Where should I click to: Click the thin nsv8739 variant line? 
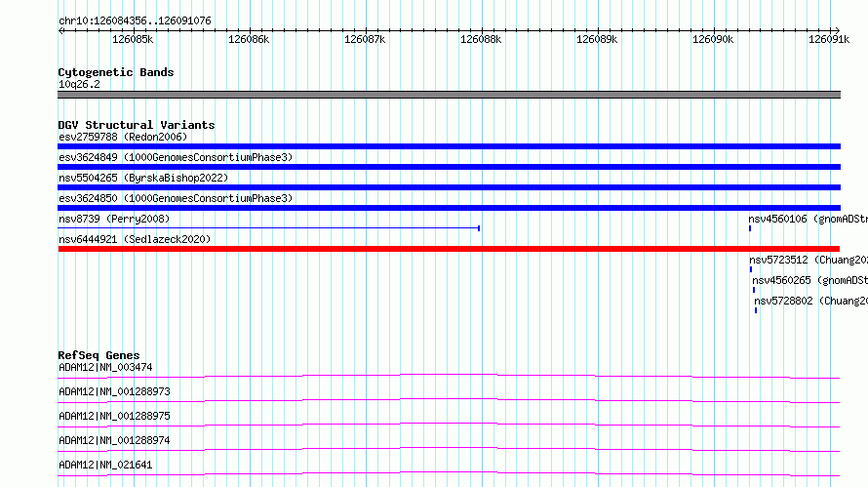click(268, 228)
